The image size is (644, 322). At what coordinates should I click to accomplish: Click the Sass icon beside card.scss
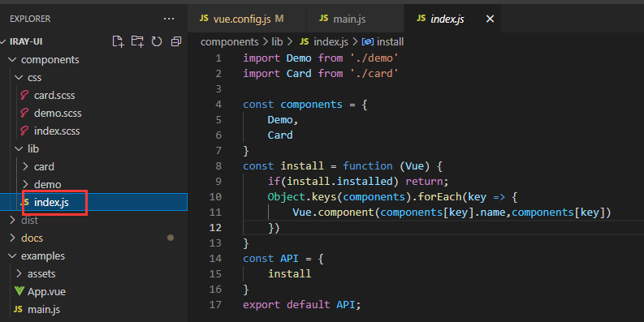[x=24, y=95]
